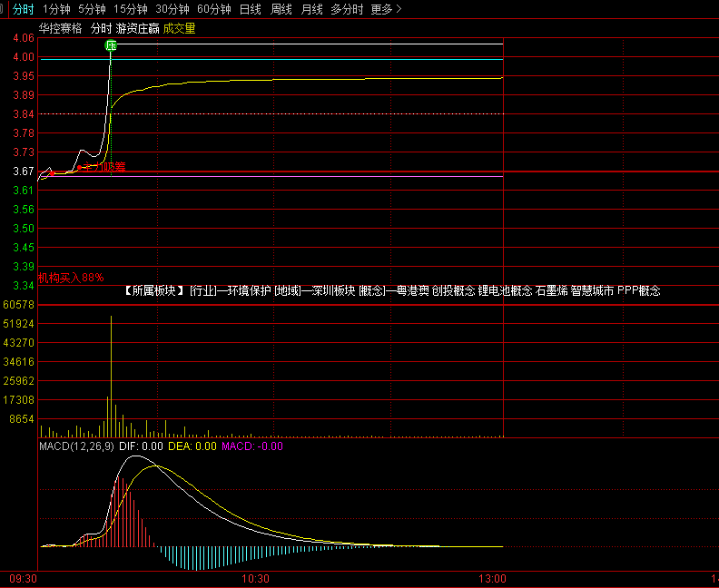
Task: Click the red 主力吸筹 signal marker
Action: (102, 167)
